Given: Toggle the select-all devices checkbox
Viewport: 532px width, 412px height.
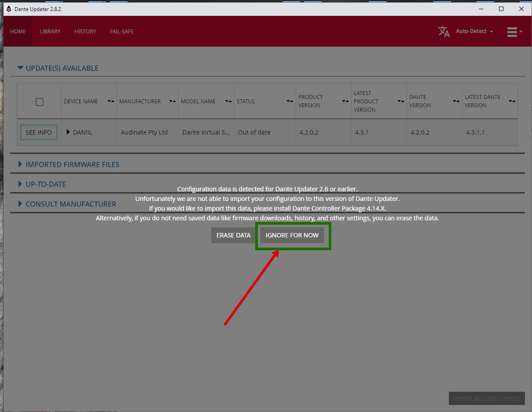Looking at the screenshot, I should point(40,102).
